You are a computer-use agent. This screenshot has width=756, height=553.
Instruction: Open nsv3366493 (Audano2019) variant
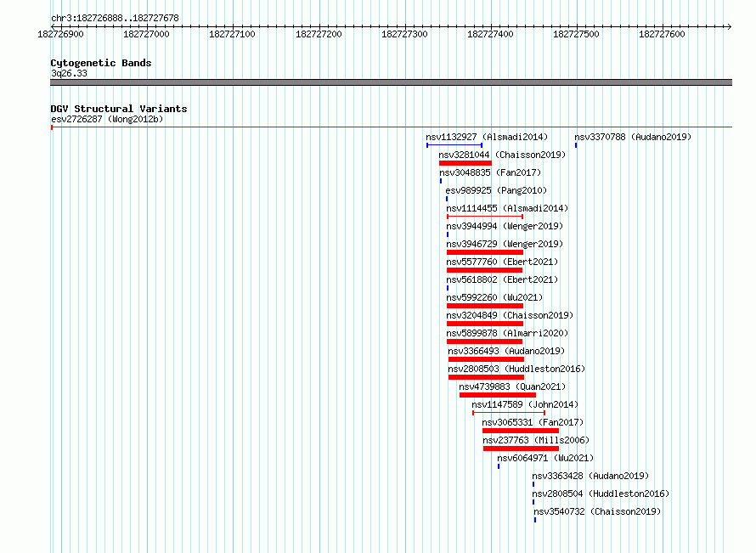pos(506,351)
